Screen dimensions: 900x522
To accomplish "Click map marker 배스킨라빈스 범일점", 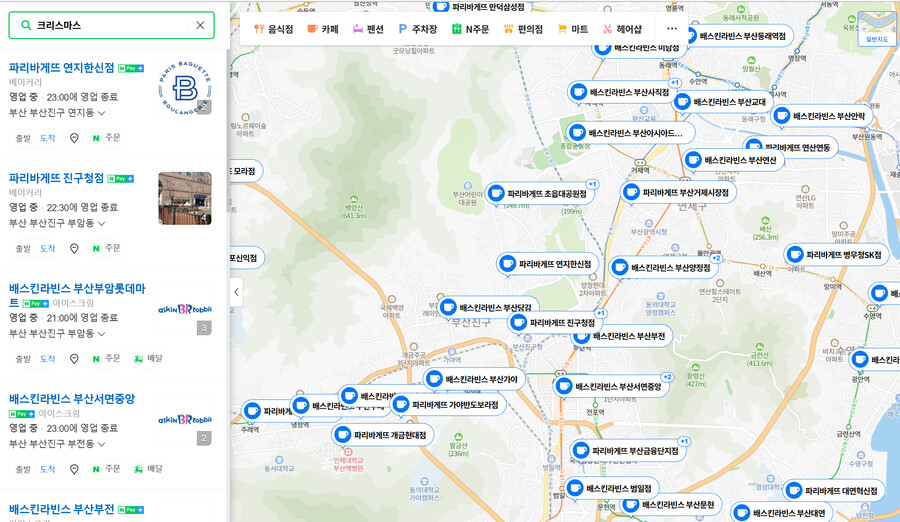I will (x=611, y=489).
